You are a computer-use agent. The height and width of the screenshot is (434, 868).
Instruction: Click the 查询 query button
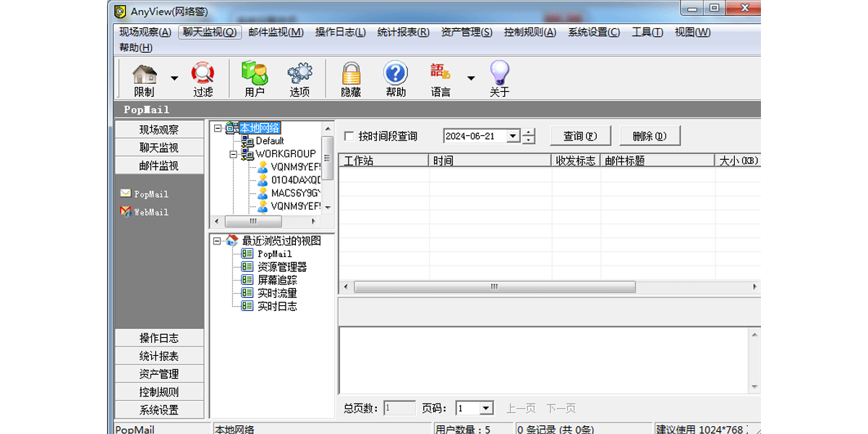(580, 135)
